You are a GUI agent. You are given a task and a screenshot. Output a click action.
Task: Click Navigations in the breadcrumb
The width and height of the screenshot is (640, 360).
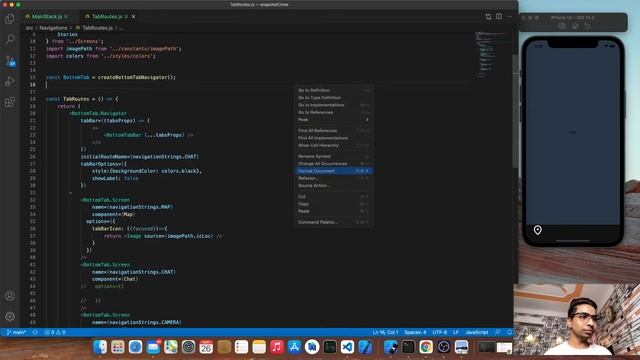pyautogui.click(x=53, y=28)
